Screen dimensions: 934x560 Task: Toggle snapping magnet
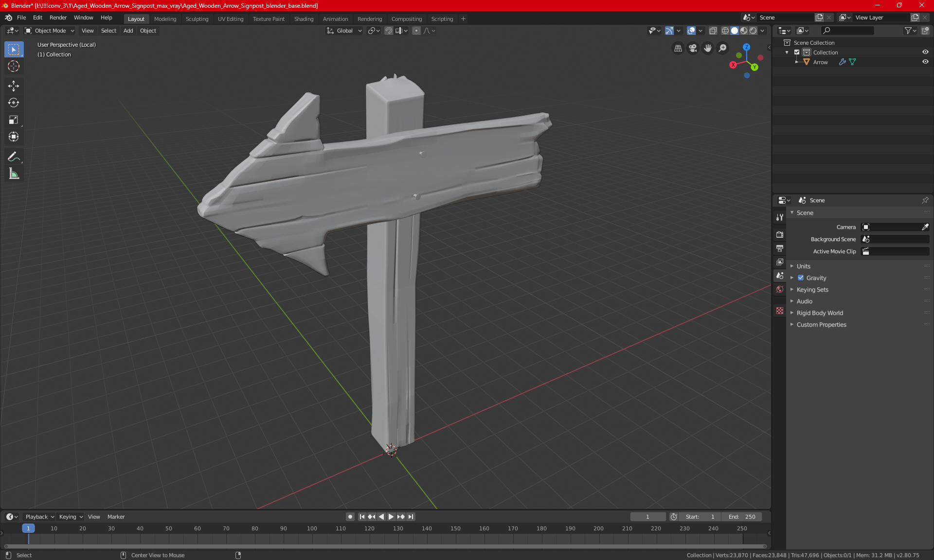pos(389,31)
